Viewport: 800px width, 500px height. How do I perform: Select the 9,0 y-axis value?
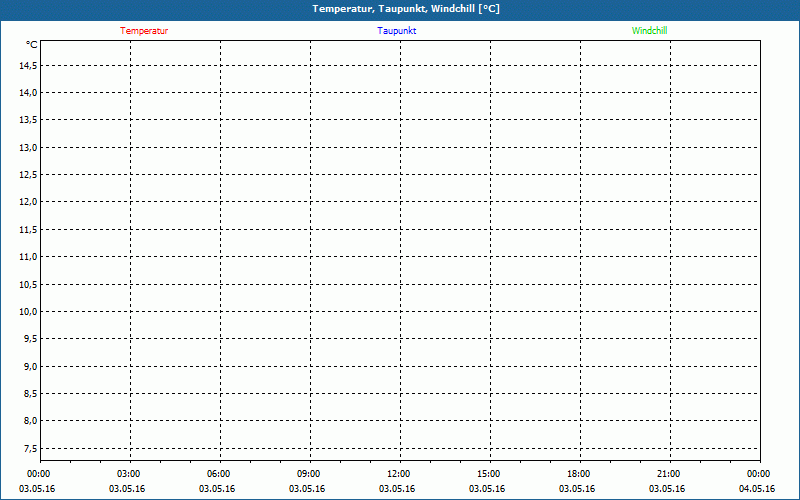click(31, 366)
